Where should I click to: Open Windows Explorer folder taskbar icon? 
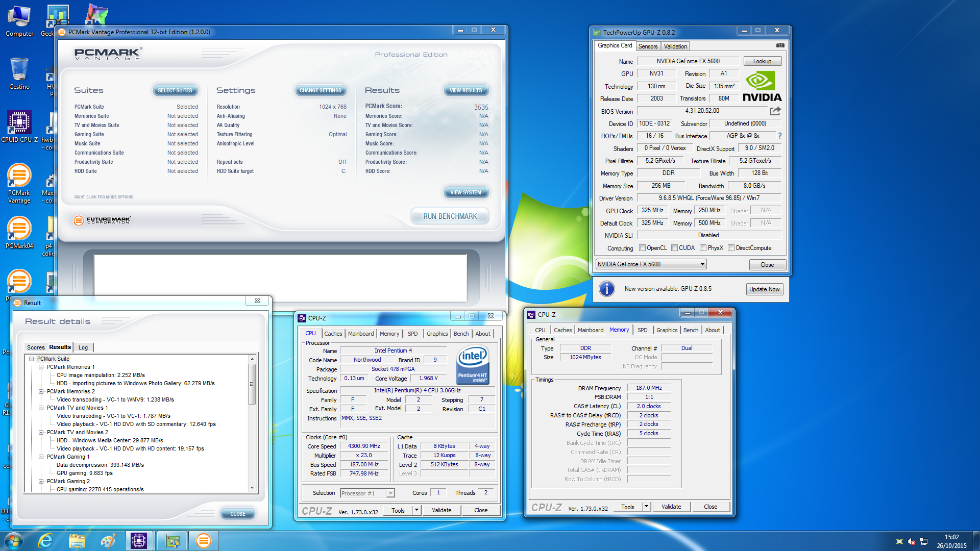click(x=77, y=541)
